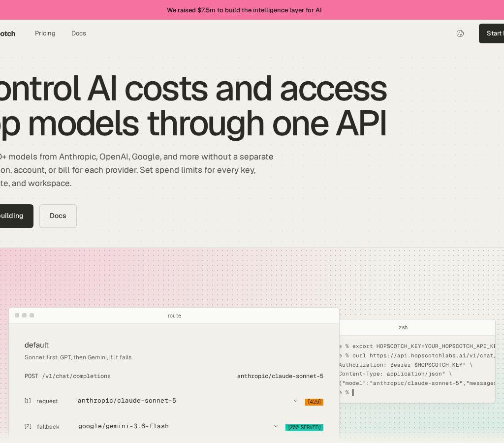Click the 'route' window title
This screenshot has width=504, height=443.
174,316
